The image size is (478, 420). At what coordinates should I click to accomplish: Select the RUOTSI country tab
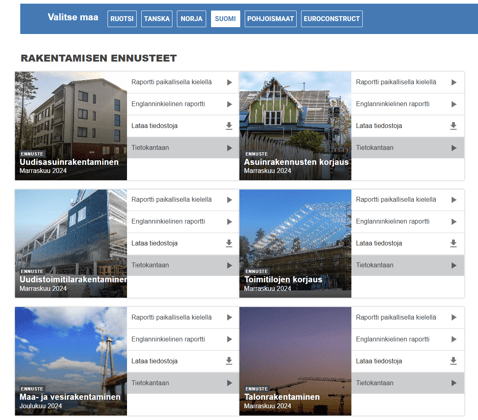[122, 19]
